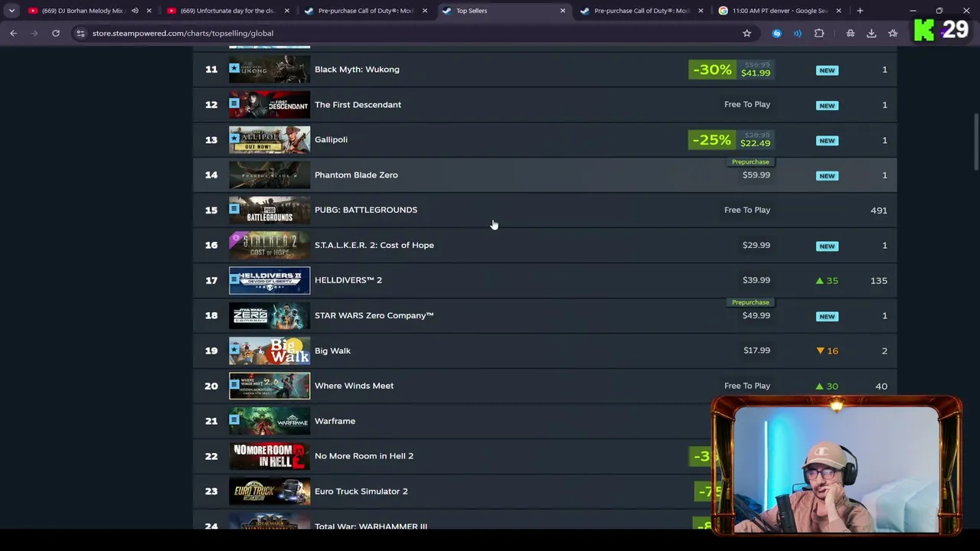Click the Warframe title text
The height and width of the screenshot is (551, 980).
click(x=335, y=421)
